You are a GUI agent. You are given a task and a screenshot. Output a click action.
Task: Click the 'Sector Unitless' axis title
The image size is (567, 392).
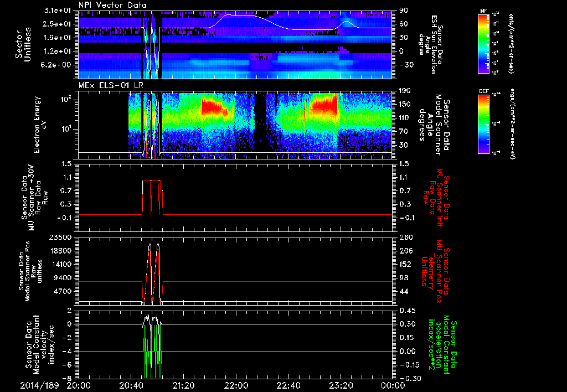pyautogui.click(x=23, y=44)
